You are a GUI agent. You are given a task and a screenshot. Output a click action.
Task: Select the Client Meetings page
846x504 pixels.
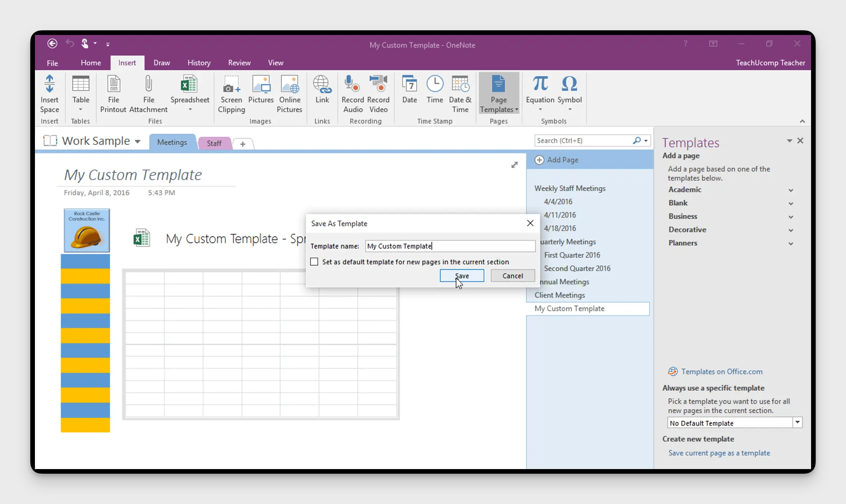pos(559,295)
